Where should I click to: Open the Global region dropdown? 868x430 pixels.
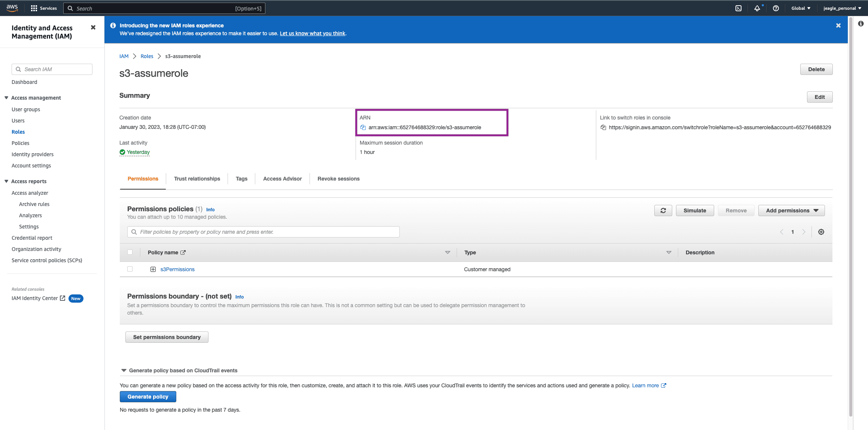pos(801,8)
